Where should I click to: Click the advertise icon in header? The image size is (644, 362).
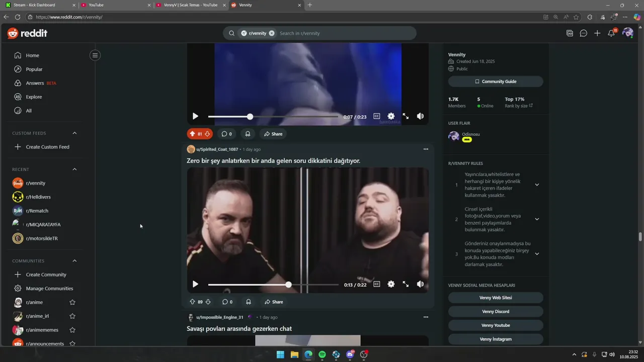(x=570, y=33)
